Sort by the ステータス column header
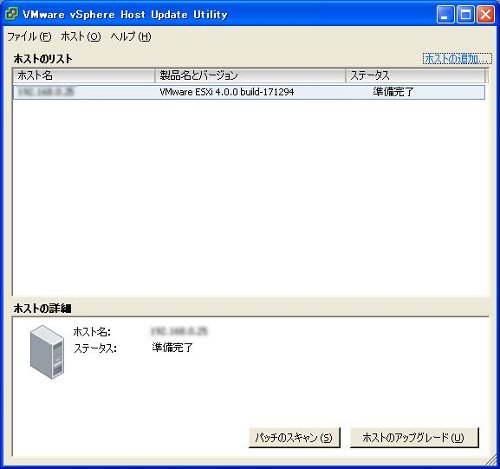The width and height of the screenshot is (500, 469). pos(415,76)
